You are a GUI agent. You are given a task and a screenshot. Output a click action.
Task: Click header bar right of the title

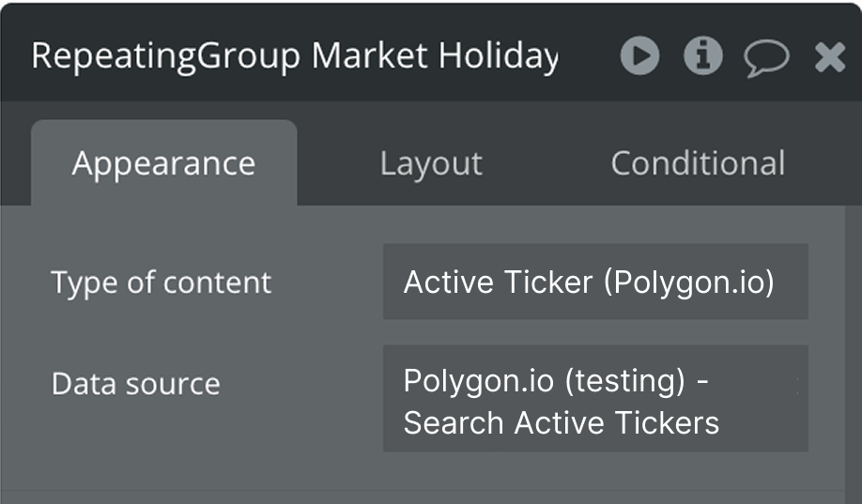coord(589,56)
